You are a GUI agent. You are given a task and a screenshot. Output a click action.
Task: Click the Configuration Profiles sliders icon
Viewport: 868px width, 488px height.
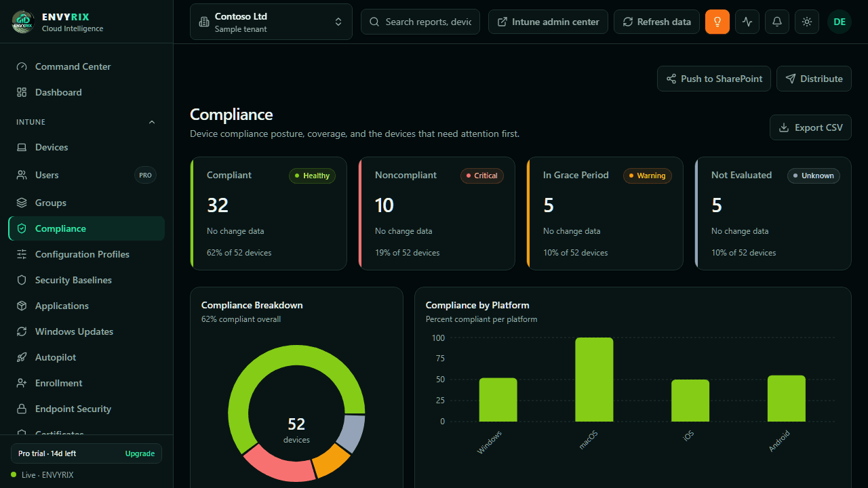[22, 254]
